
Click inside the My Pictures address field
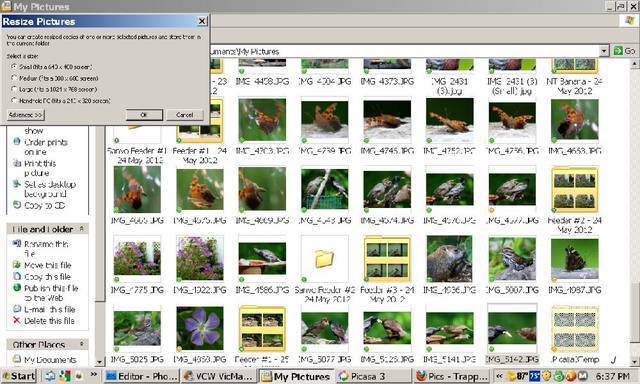[404, 51]
